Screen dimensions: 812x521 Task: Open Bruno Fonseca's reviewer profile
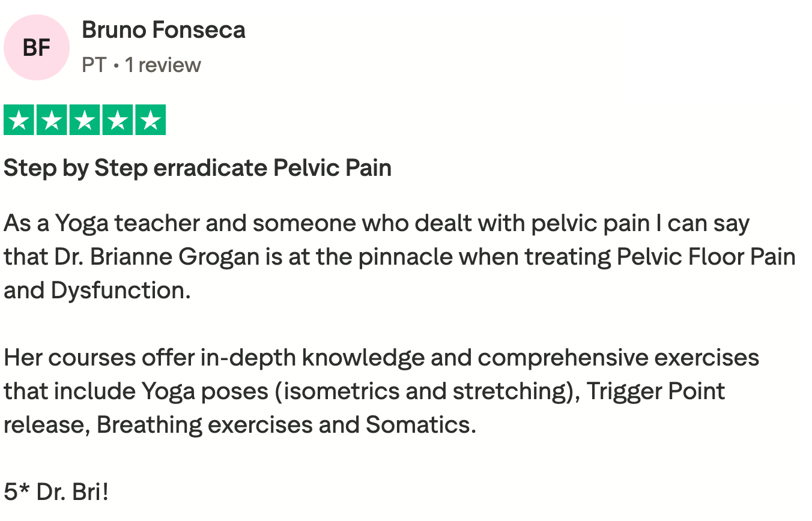tap(163, 29)
